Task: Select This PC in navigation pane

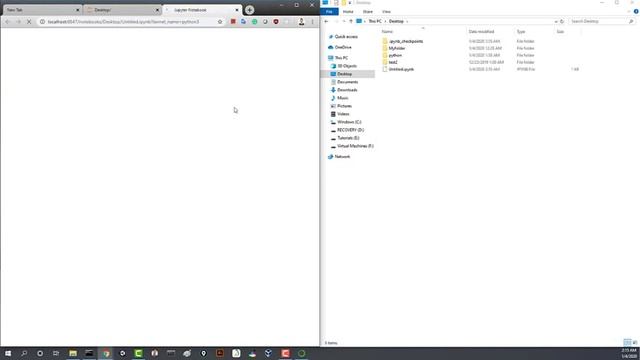Action: click(341, 58)
